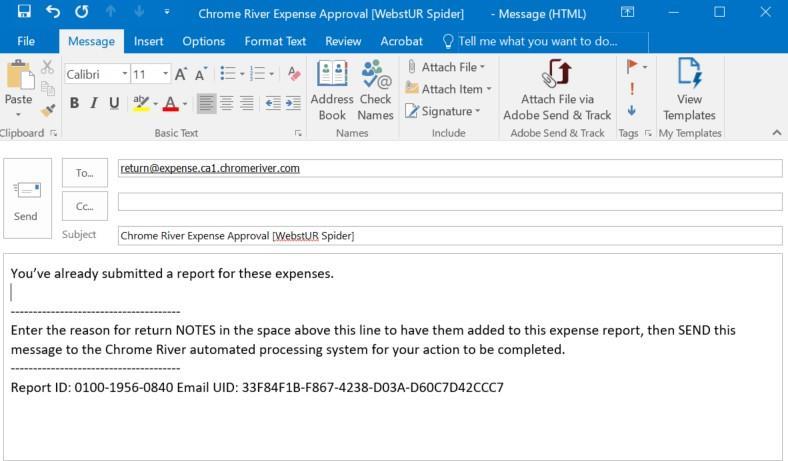The height and width of the screenshot is (461, 788).
Task: Set Low Importance with down arrow icon
Action: click(x=632, y=110)
